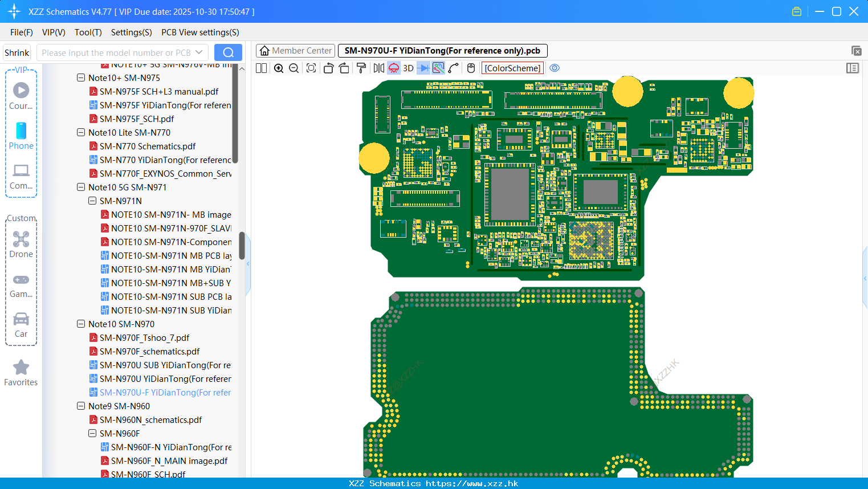Rotate the board clockwise

click(x=344, y=68)
